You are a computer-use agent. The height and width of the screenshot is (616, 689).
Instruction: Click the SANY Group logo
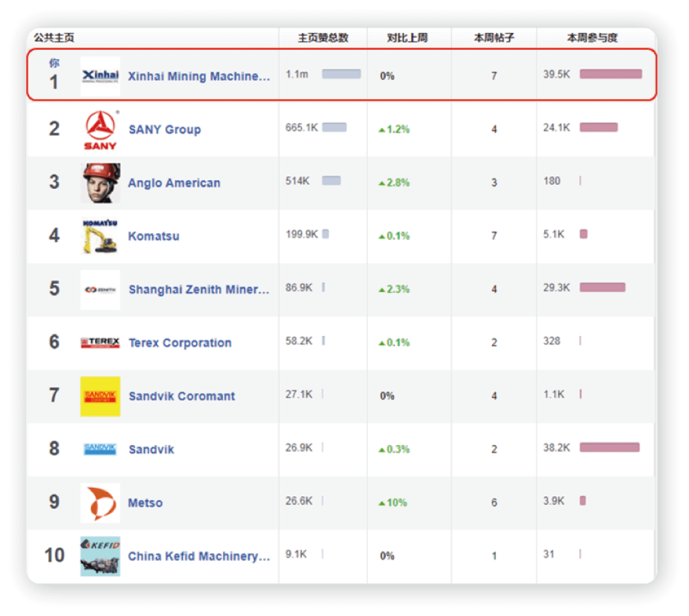pos(100,130)
